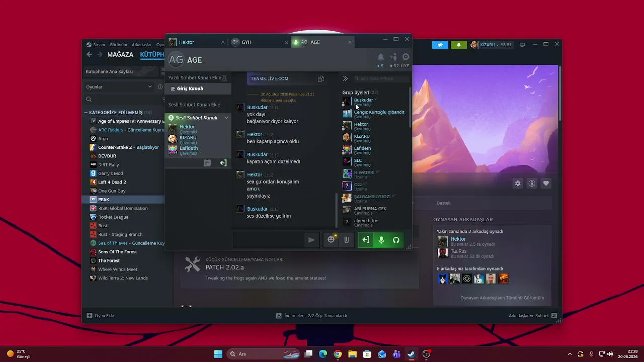Open the Giriş Kanalı text channel
644x362 pixels.
(198, 88)
